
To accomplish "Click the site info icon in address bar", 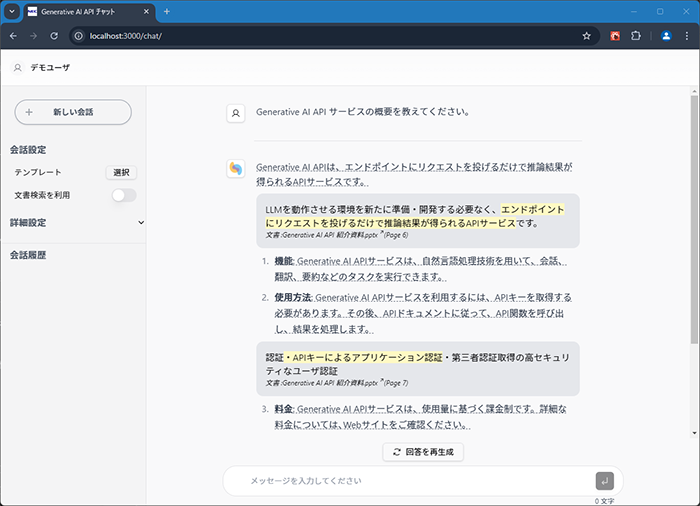I will [x=79, y=36].
